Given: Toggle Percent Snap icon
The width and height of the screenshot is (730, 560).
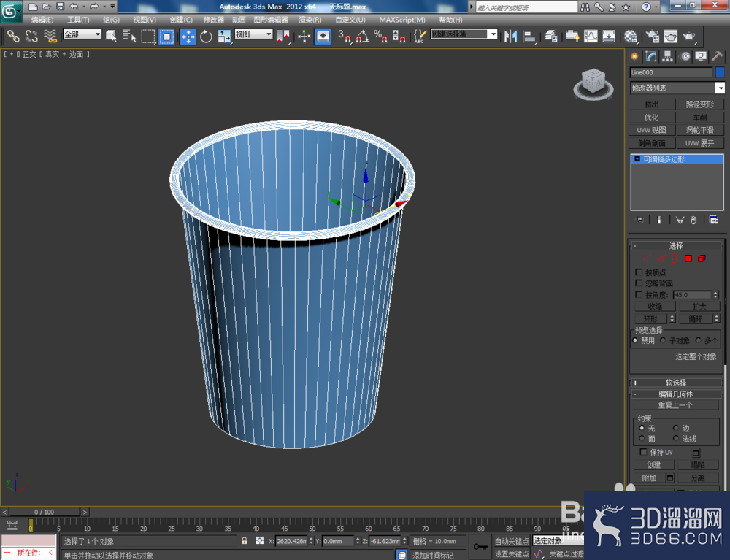Looking at the screenshot, I should 380,36.
